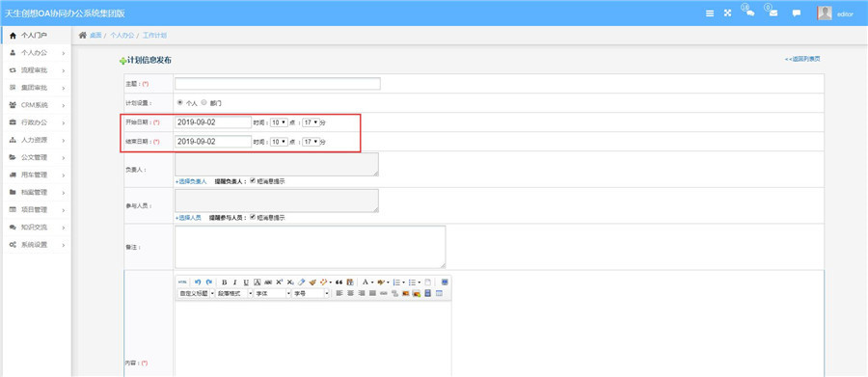Click the home icon in breadcrumb
This screenshot has height=377, width=868.
click(83, 35)
